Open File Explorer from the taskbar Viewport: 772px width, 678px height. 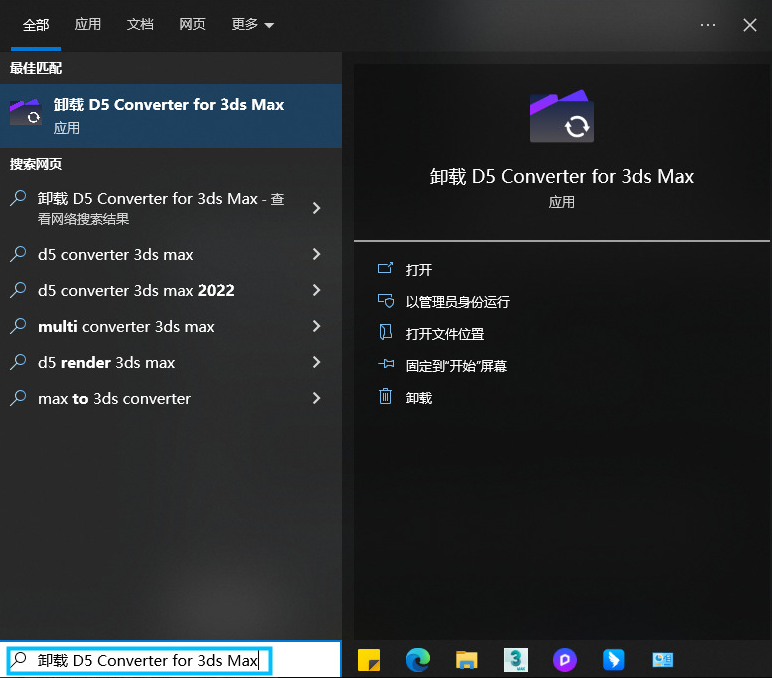tap(466, 660)
